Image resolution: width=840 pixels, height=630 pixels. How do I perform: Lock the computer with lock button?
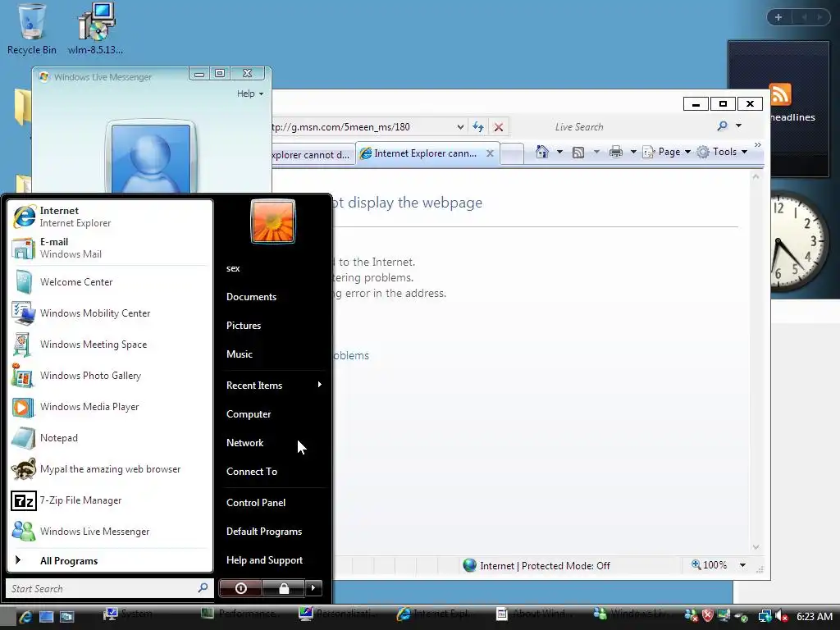point(283,588)
